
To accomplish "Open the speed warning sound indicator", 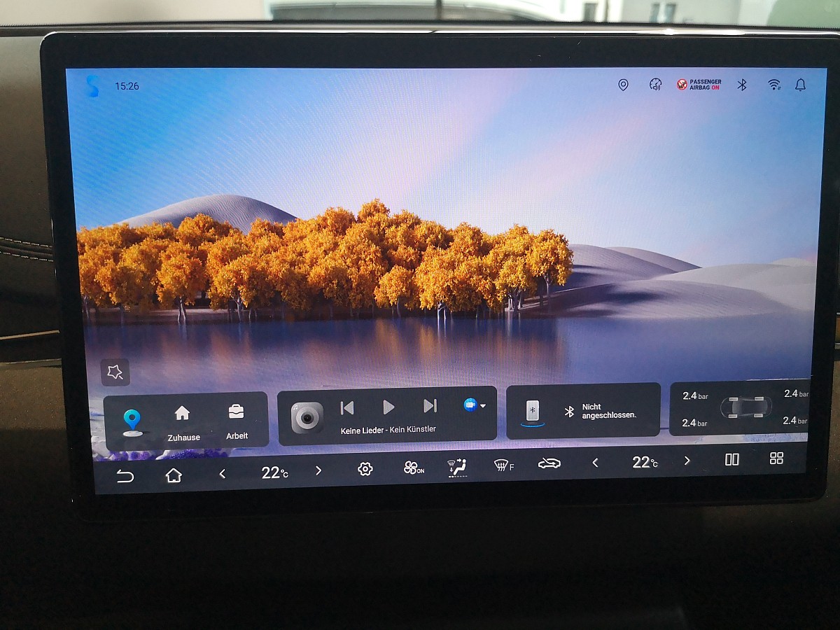I will tap(655, 85).
